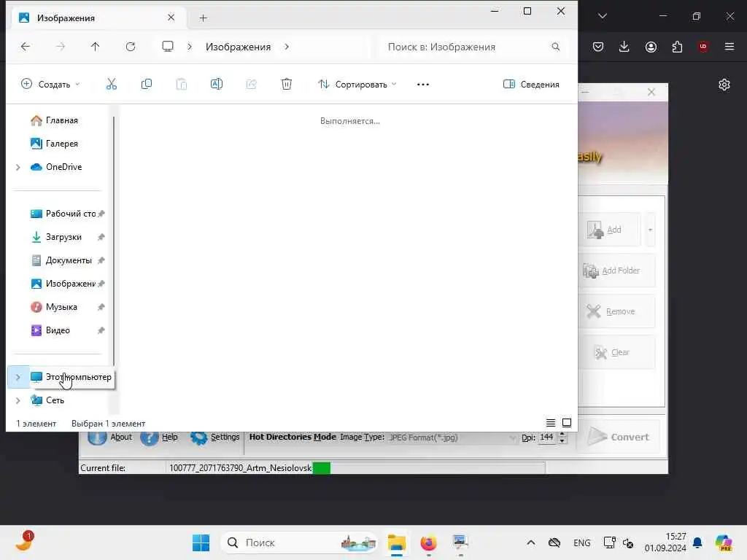Refresh the Explorer folder view

[x=131, y=47]
